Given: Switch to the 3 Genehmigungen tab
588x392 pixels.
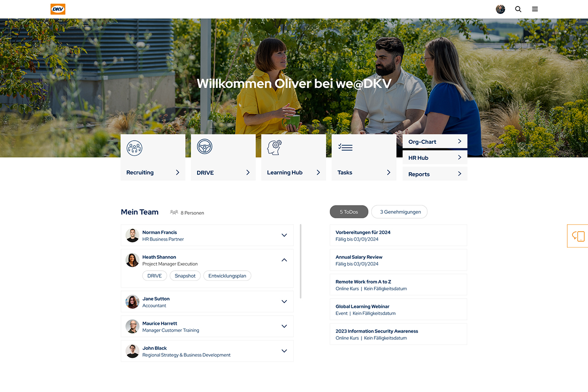Looking at the screenshot, I should (x=400, y=212).
